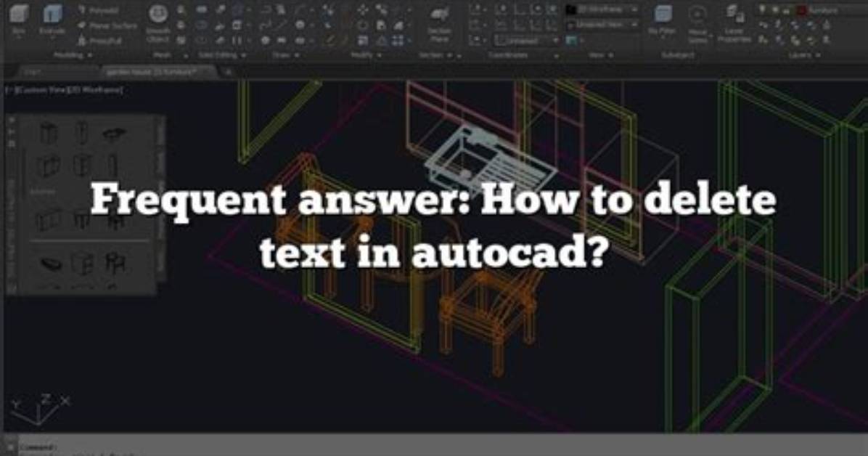Expand the Solid Editing panel
Screen dimensions: 868x456
coord(223,55)
